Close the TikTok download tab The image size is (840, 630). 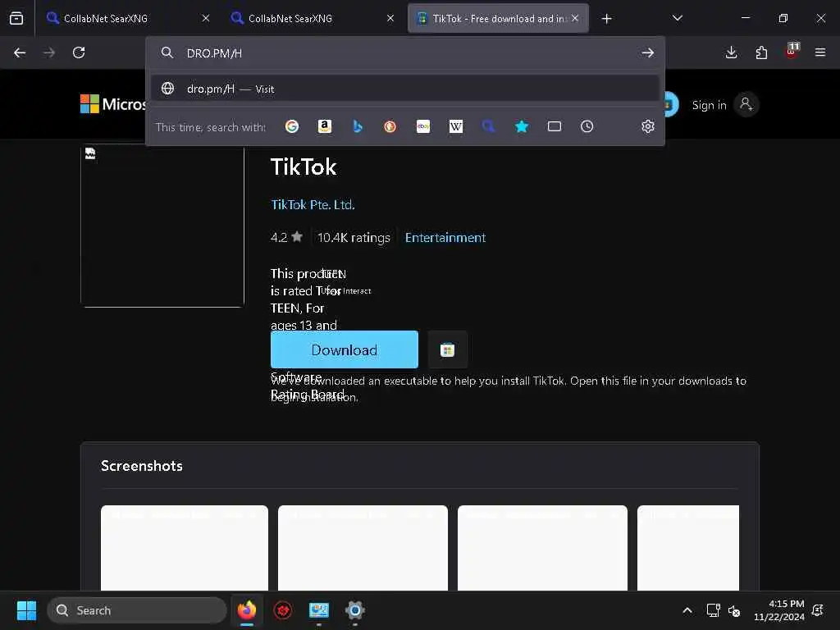[x=575, y=18]
